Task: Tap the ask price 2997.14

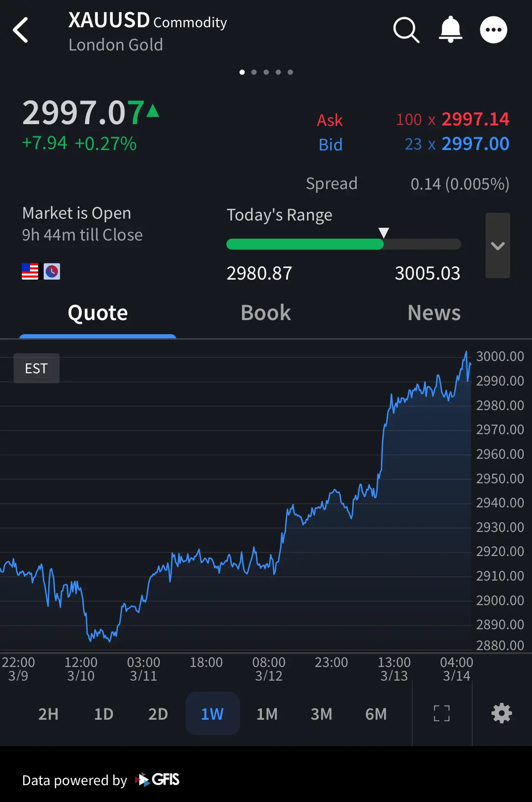Action: [475, 119]
